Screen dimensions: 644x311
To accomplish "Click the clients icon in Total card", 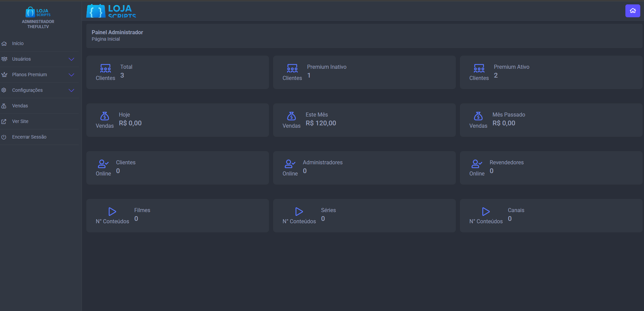I will 105,68.
